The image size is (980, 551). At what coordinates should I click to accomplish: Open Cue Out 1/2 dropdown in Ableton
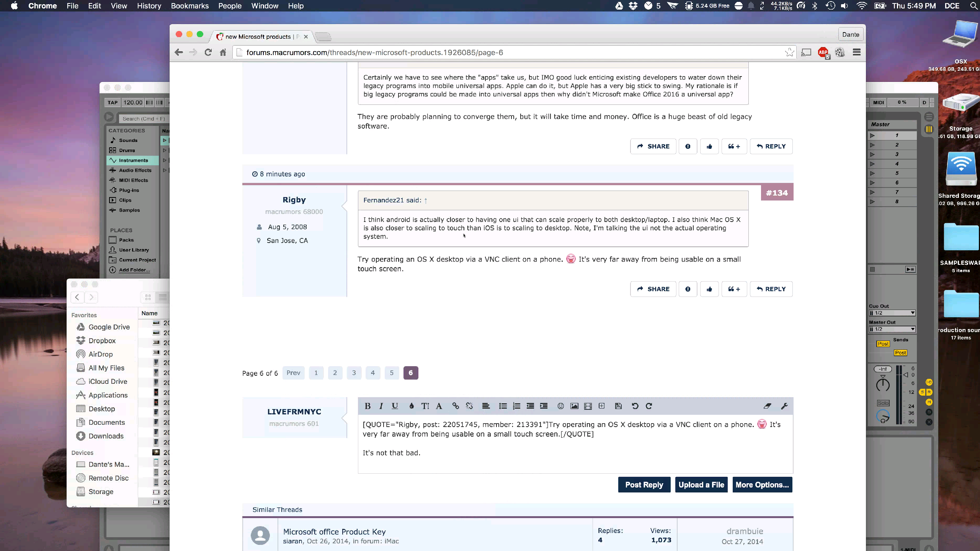(x=892, y=313)
